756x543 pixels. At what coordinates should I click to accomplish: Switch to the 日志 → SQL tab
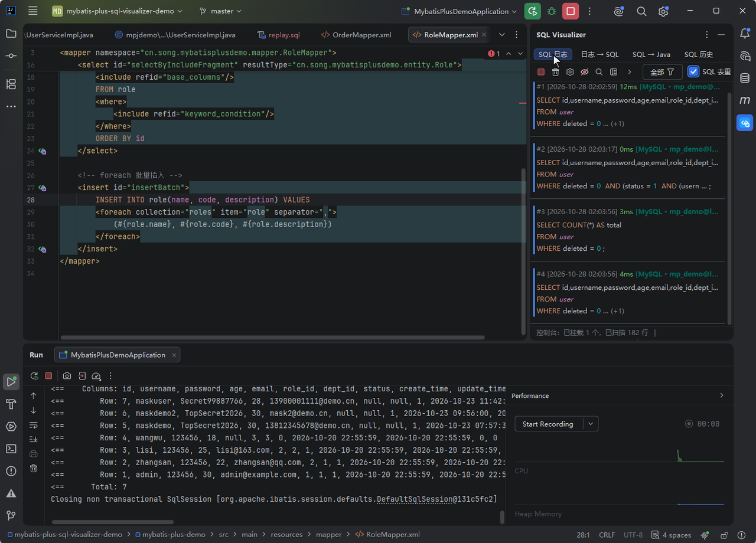[600, 54]
